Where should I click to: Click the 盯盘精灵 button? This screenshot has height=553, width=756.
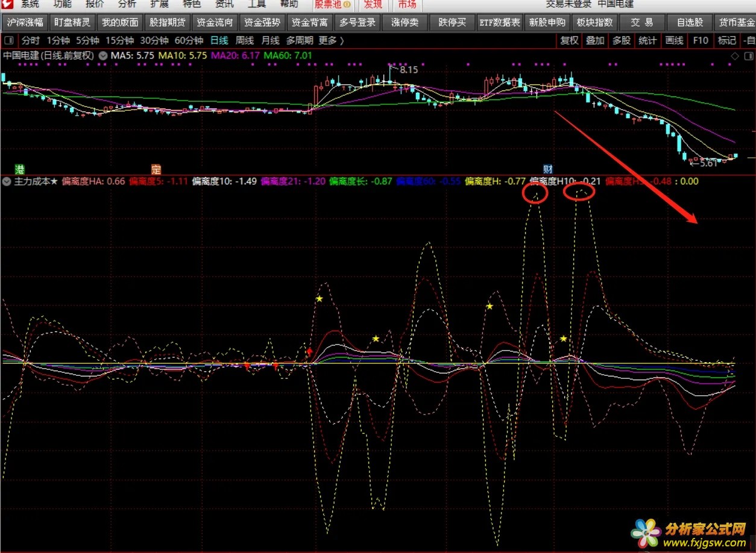[x=72, y=23]
